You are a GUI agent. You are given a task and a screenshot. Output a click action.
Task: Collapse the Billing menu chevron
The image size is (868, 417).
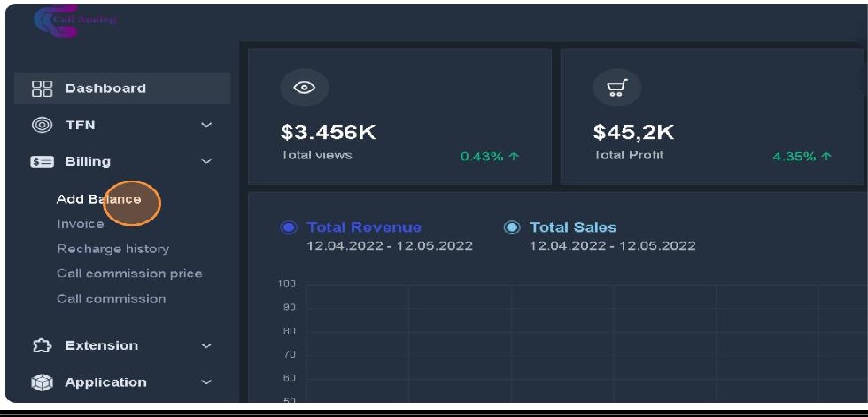click(x=206, y=162)
